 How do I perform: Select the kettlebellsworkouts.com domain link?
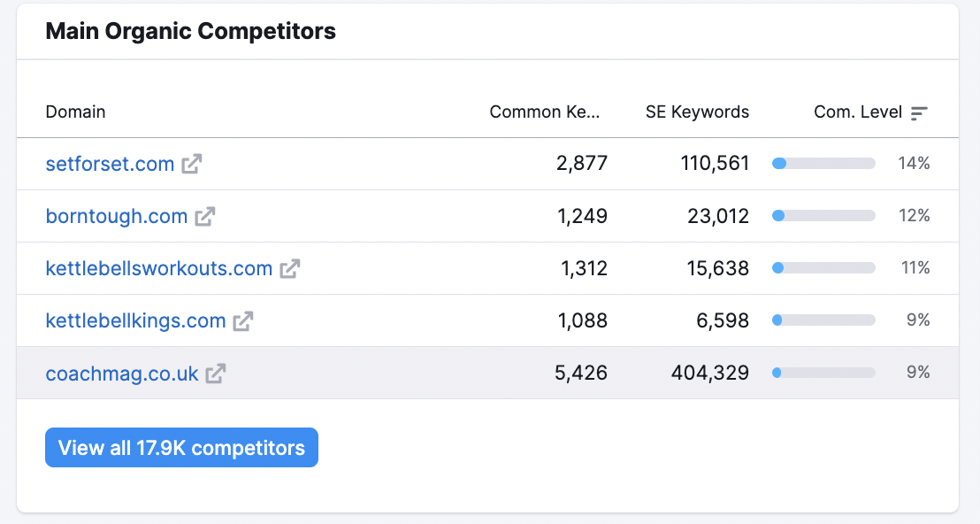click(x=159, y=268)
